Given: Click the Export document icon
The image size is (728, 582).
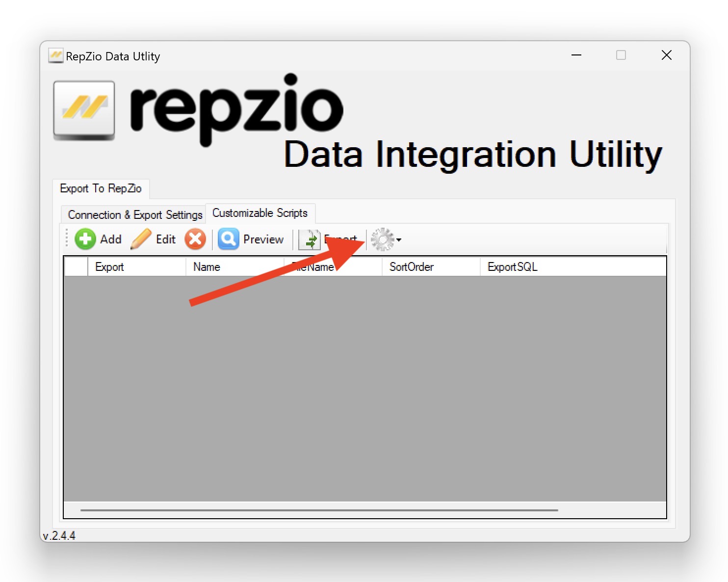Looking at the screenshot, I should pos(309,239).
